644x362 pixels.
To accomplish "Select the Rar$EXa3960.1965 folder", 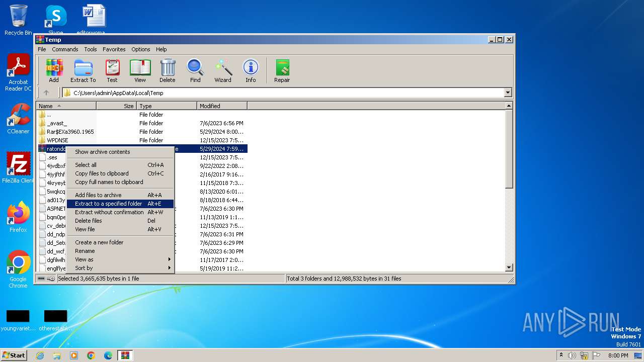I will click(142, 132).
